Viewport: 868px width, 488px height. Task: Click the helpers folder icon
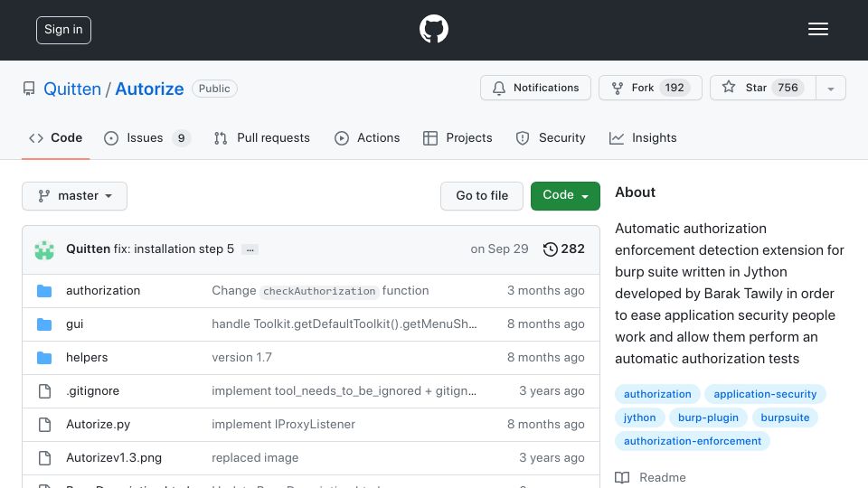pos(44,358)
